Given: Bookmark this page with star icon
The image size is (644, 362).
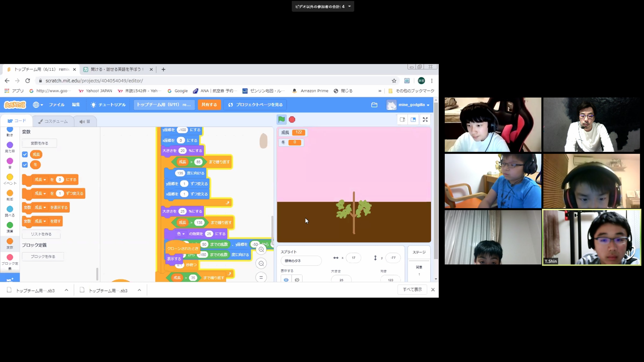Looking at the screenshot, I should (x=394, y=81).
